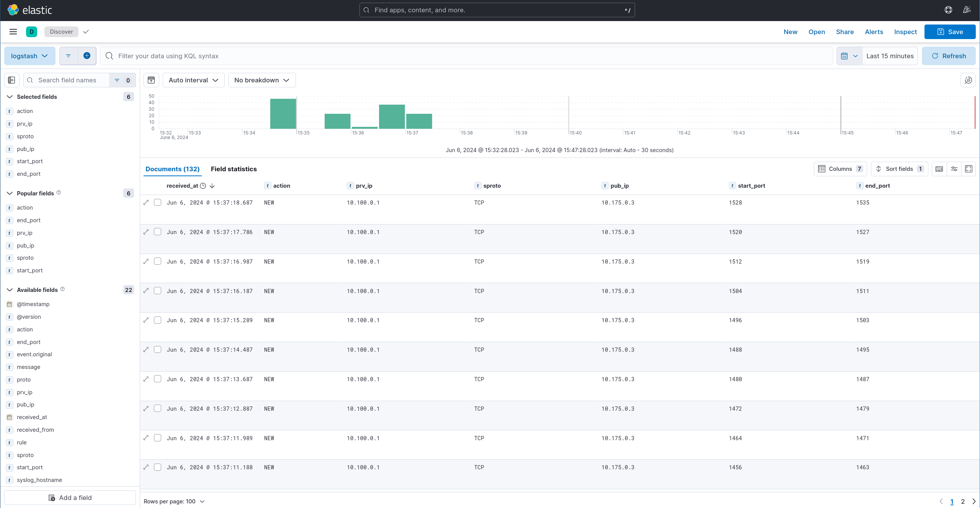Click the Popular fields info icon
The image size is (980, 508).
point(59,193)
